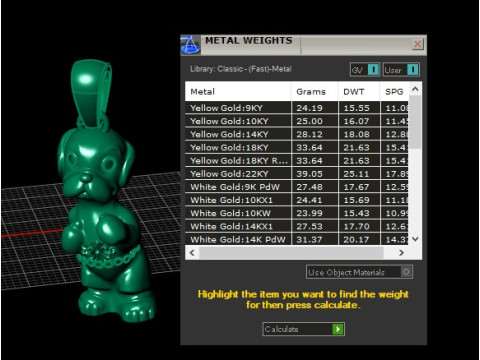
Task: Select the Yellow Gold:18KY row
Action: 297,147
